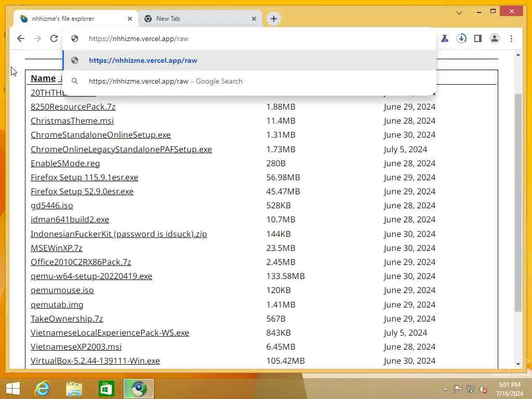The image size is (532, 399).
Task: Open the taskbar clock showing 5:01 PM
Action: [x=509, y=389]
